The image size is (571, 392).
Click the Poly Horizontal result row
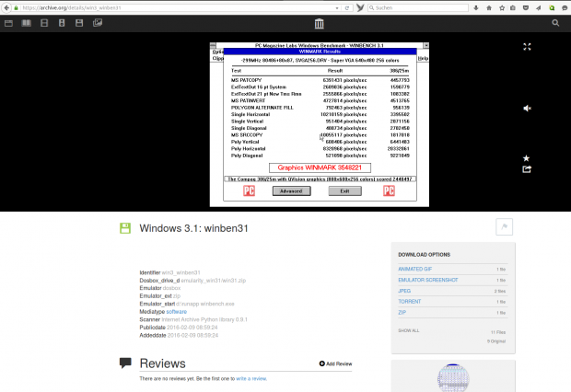[320, 149]
